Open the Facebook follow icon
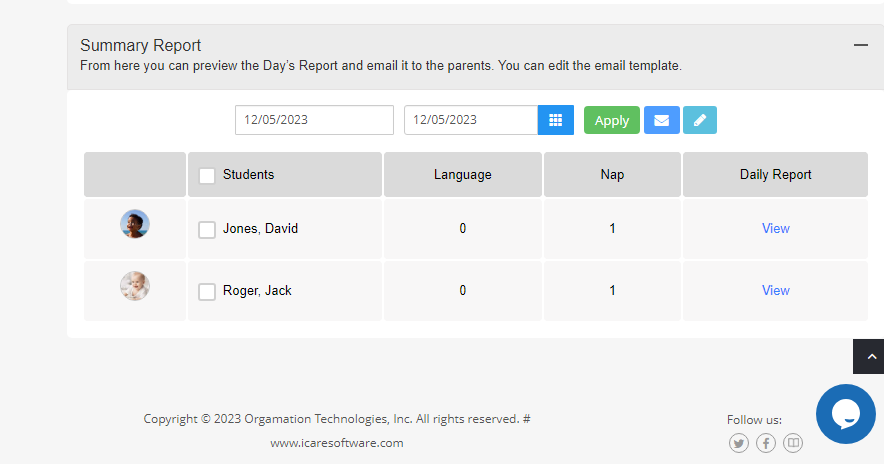This screenshot has height=464, width=884. [766, 443]
